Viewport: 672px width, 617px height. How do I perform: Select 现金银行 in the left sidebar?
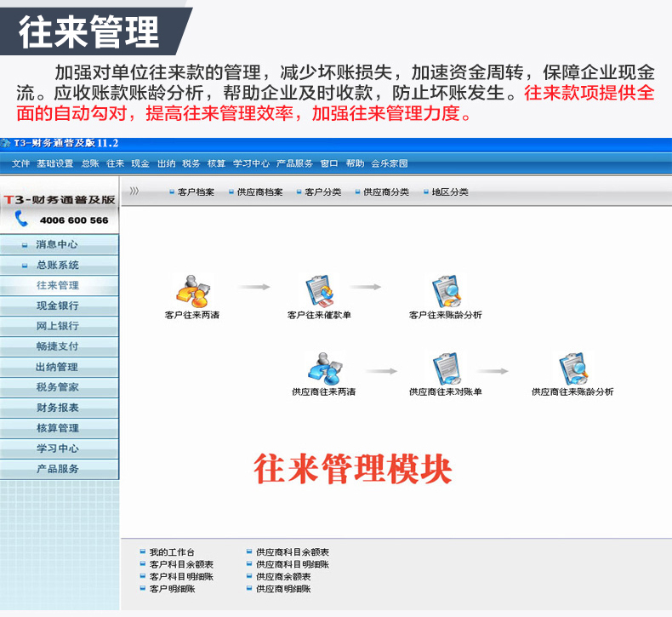tap(60, 306)
